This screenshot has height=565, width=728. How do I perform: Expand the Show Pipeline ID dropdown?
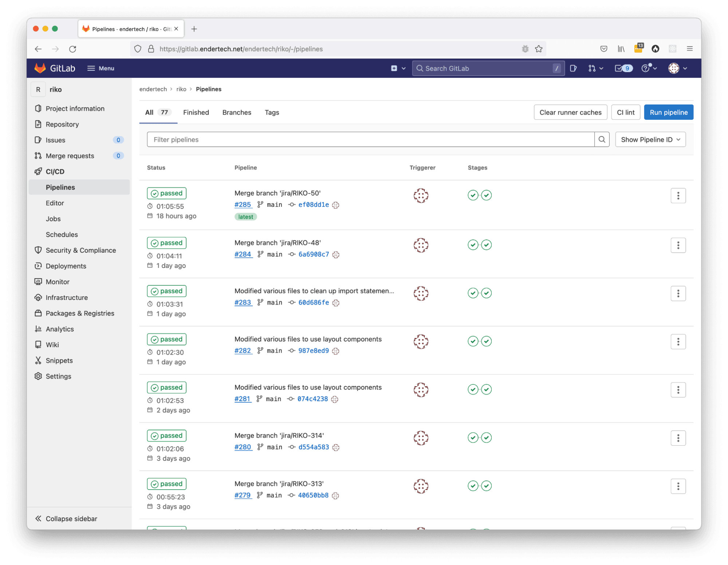click(x=650, y=139)
